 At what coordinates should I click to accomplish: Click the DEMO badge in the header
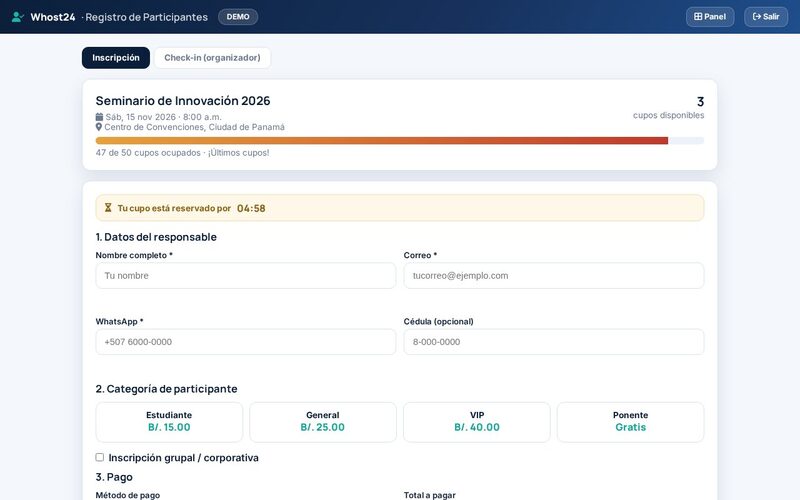238,17
